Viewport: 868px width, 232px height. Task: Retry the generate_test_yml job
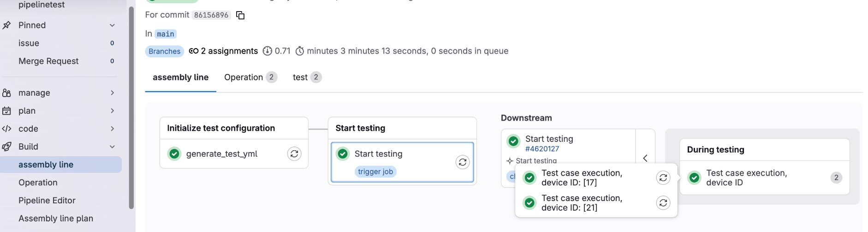point(294,153)
